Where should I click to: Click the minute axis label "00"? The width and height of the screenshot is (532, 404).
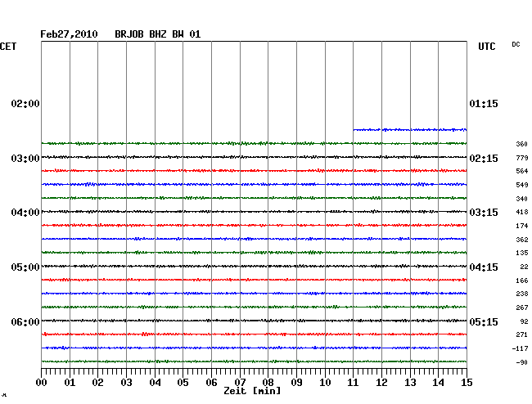tap(42, 383)
